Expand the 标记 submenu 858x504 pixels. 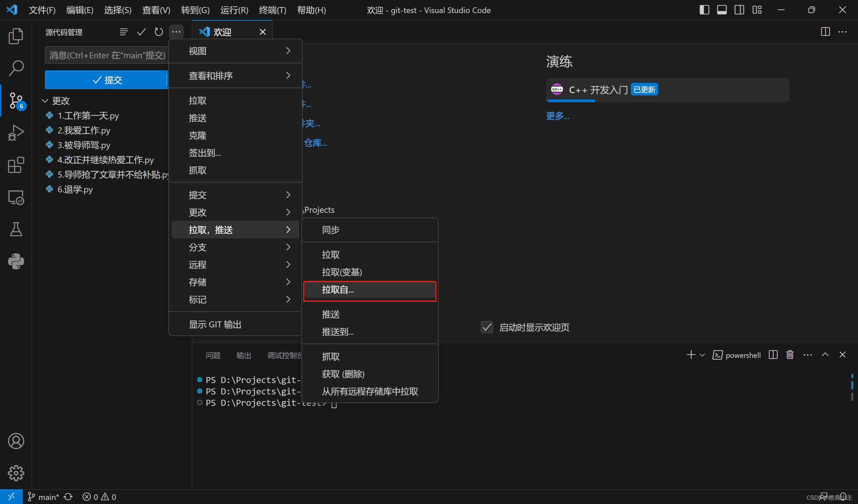[x=235, y=299]
